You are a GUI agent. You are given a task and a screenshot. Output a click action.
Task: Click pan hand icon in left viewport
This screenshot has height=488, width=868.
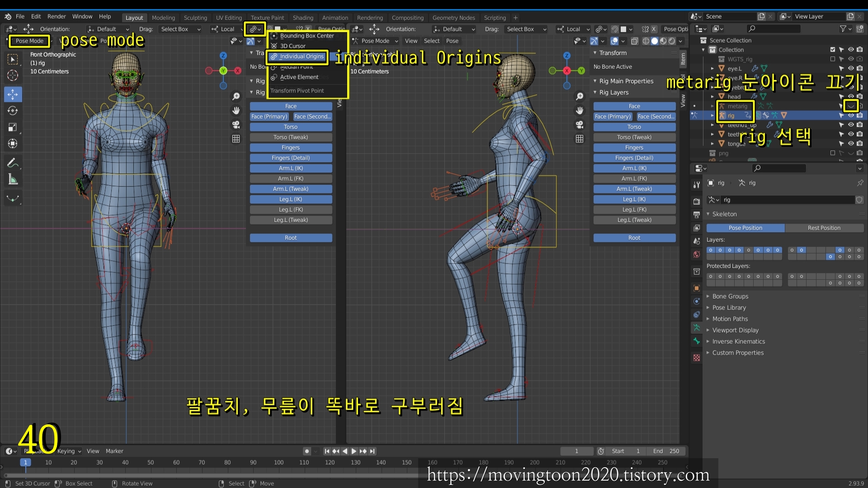click(236, 110)
